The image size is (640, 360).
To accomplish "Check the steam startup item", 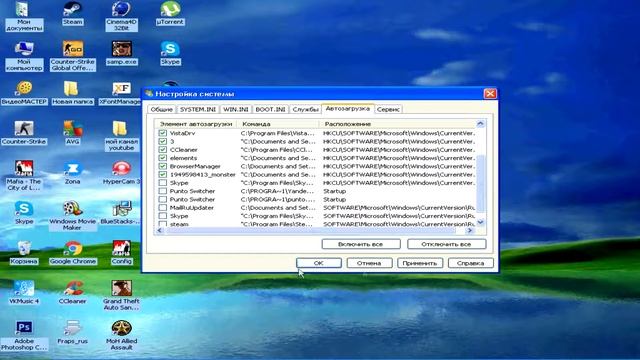I will 162,224.
